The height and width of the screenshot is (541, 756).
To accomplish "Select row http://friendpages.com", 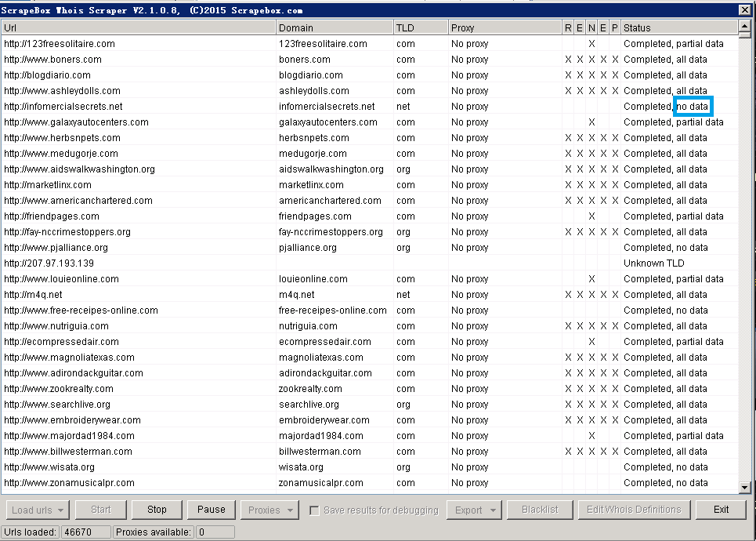I will (369, 216).
